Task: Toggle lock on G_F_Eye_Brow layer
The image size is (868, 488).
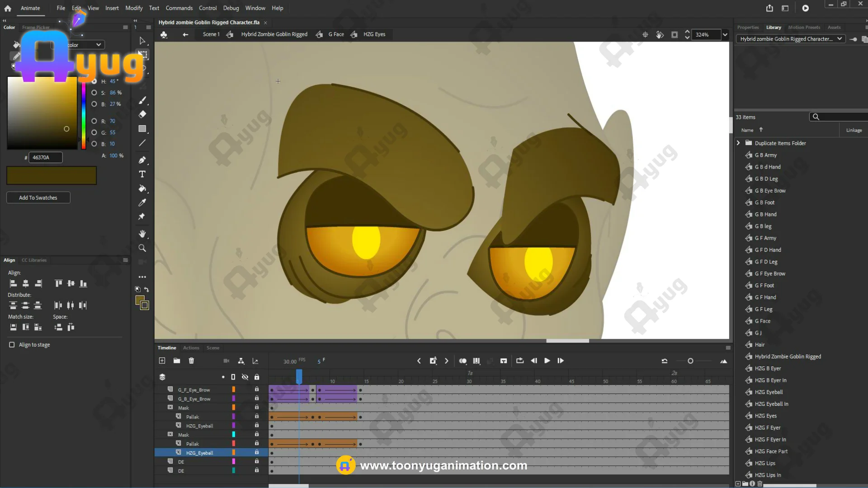Action: click(257, 389)
